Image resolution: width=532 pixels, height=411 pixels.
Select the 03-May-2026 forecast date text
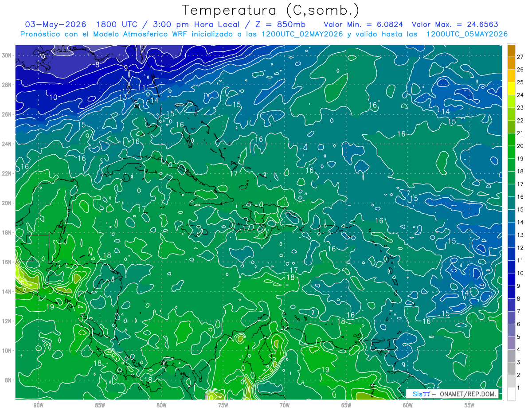56,24
